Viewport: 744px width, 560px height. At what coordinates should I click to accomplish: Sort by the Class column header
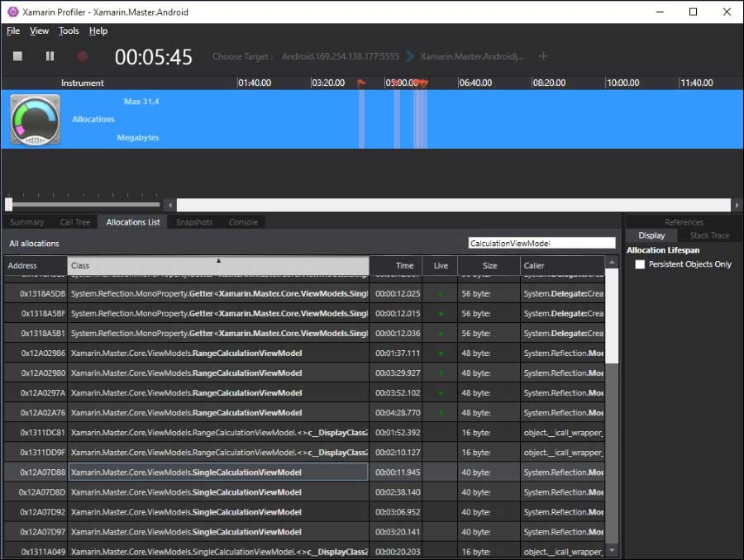pyautogui.click(x=218, y=265)
